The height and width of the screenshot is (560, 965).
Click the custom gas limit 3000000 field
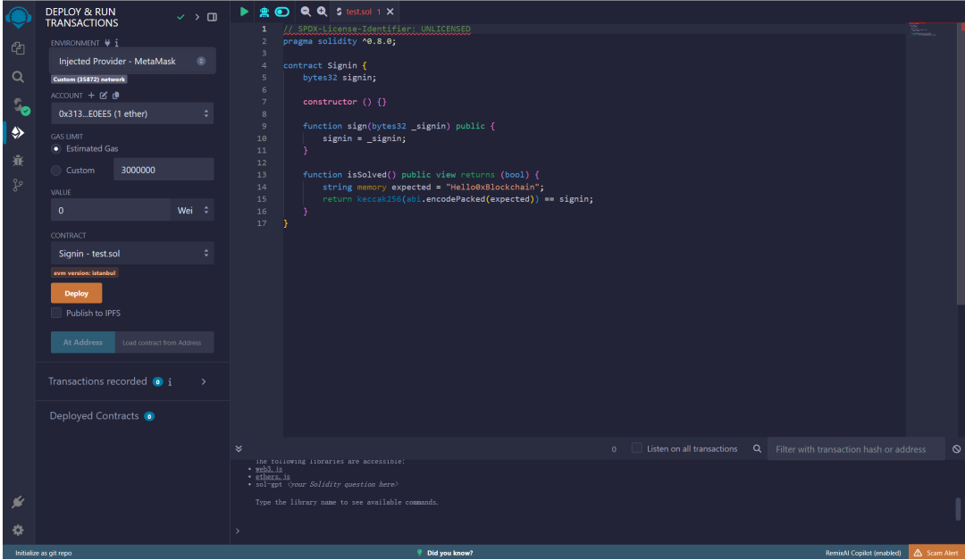164,169
